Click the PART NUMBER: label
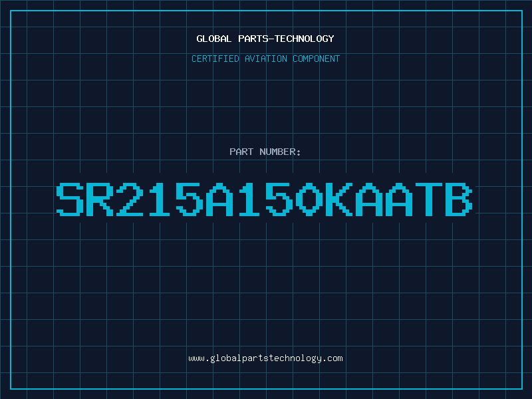Viewport: 532px width, 399px height. tap(265, 152)
